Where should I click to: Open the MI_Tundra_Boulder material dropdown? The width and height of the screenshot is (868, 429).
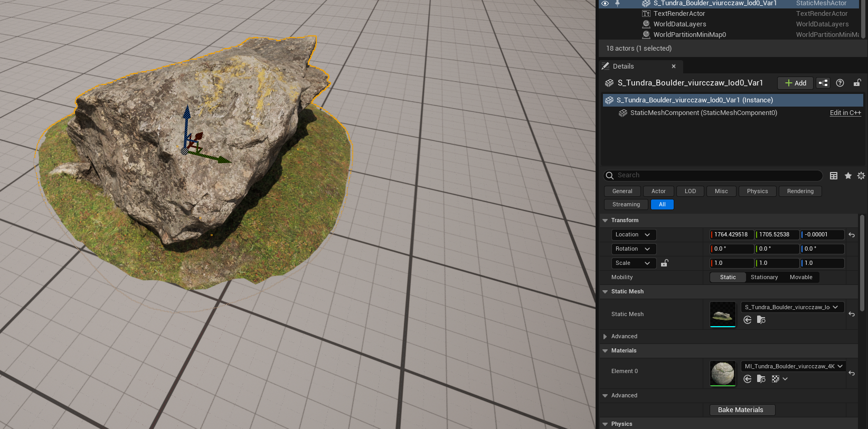click(x=794, y=366)
